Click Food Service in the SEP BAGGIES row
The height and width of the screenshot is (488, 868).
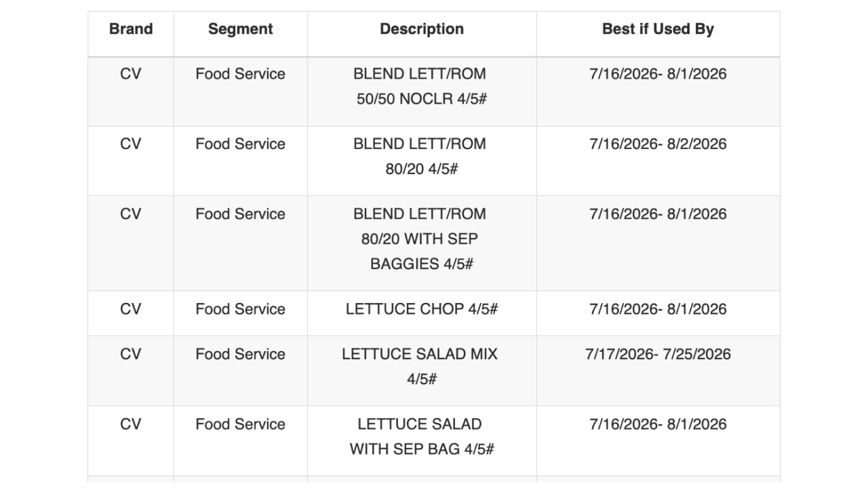coord(241,214)
